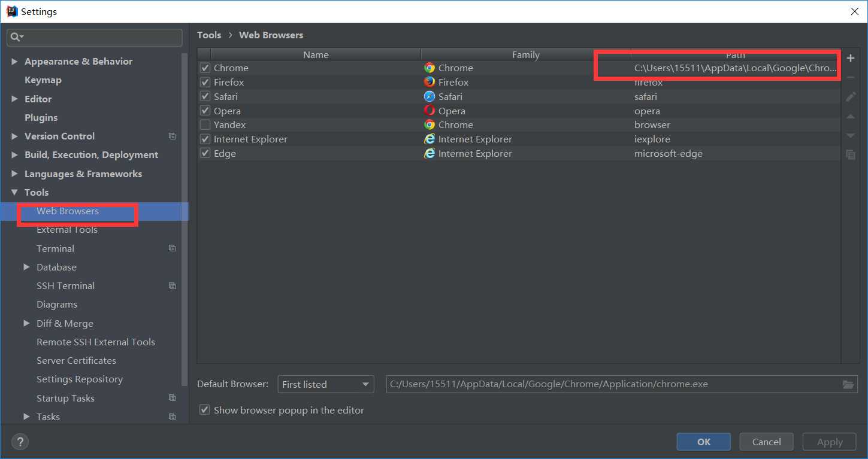Click the edit browser pencil icon
This screenshot has height=459, width=868.
[850, 97]
